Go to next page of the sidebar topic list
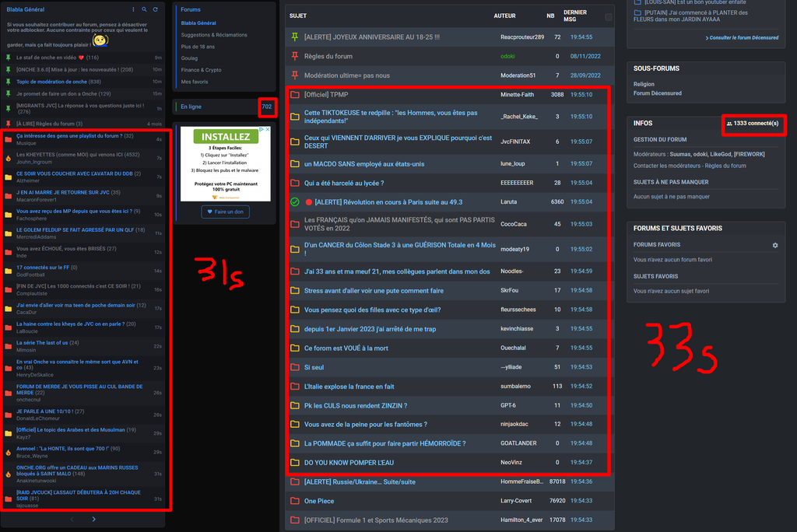797x532 pixels. pyautogui.click(x=93, y=519)
